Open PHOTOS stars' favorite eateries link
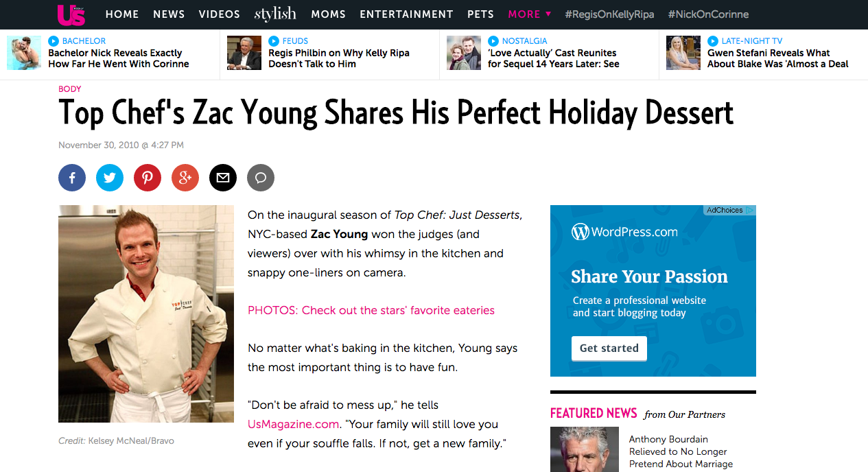 (x=371, y=310)
